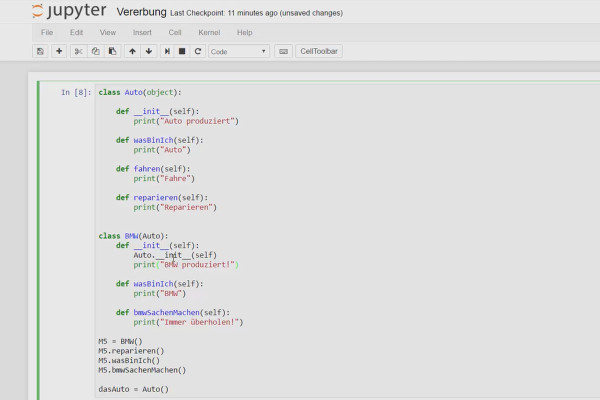Open the Code cell type dropdown
Viewport: 600px width, 400px height.
coord(239,51)
